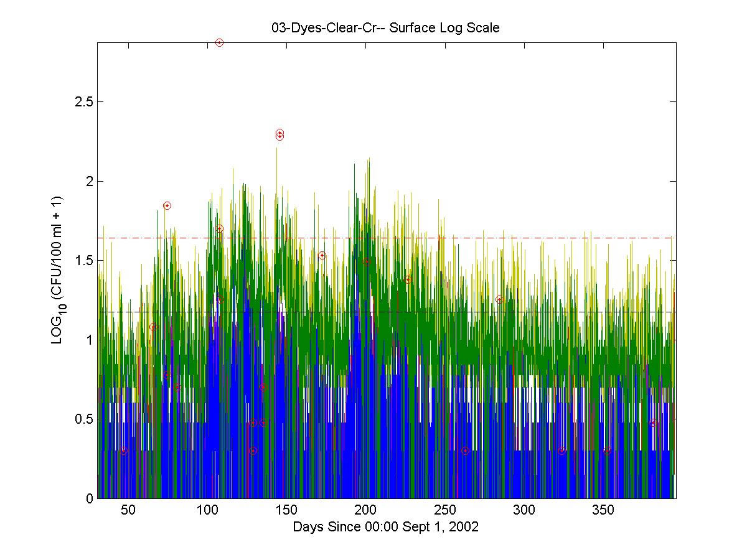Click the black dashed horizontal reference line

coord(560,312)
